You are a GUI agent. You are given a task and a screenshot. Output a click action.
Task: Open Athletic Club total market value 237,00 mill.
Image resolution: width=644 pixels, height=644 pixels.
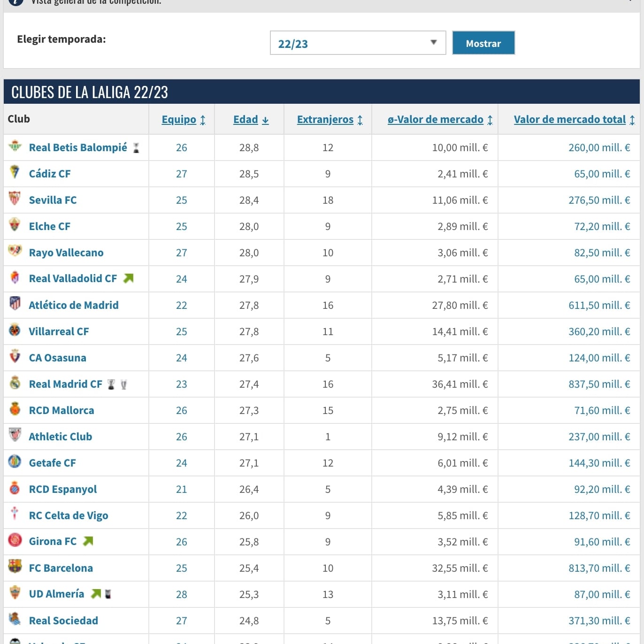pos(599,437)
